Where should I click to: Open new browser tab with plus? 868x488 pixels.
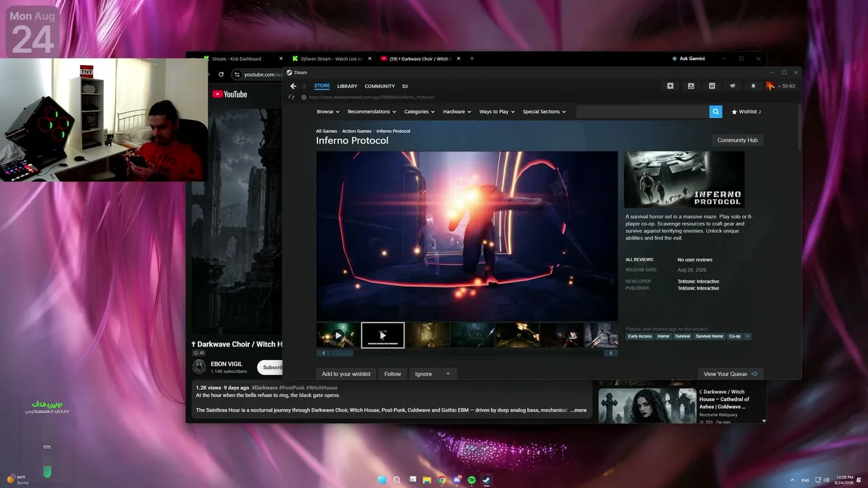pos(472,59)
